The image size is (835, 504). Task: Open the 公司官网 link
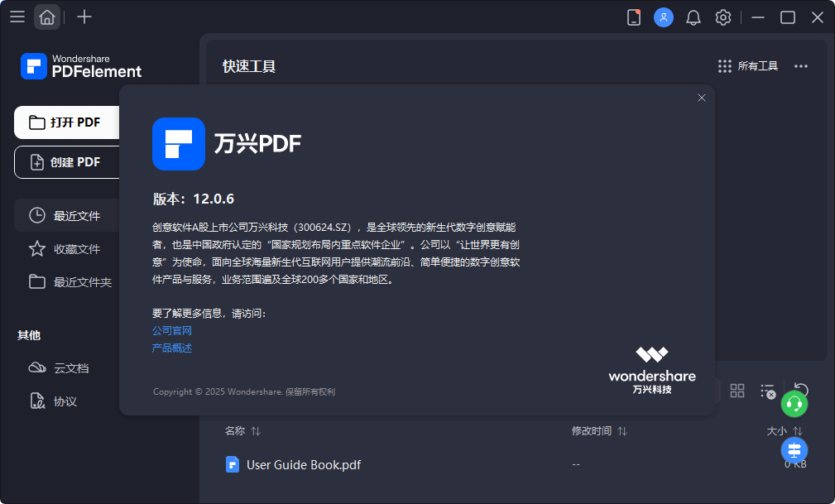[x=170, y=330]
